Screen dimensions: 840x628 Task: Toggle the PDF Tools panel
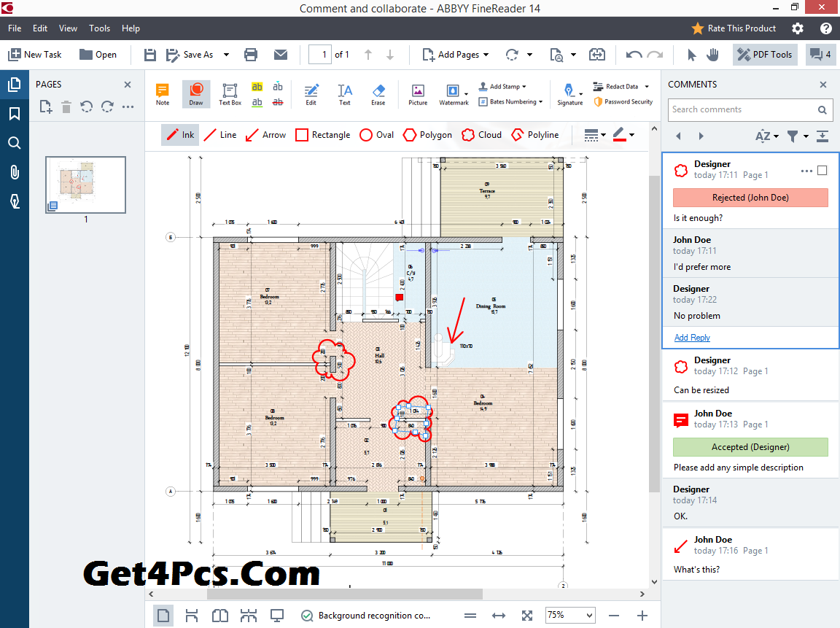(x=764, y=55)
